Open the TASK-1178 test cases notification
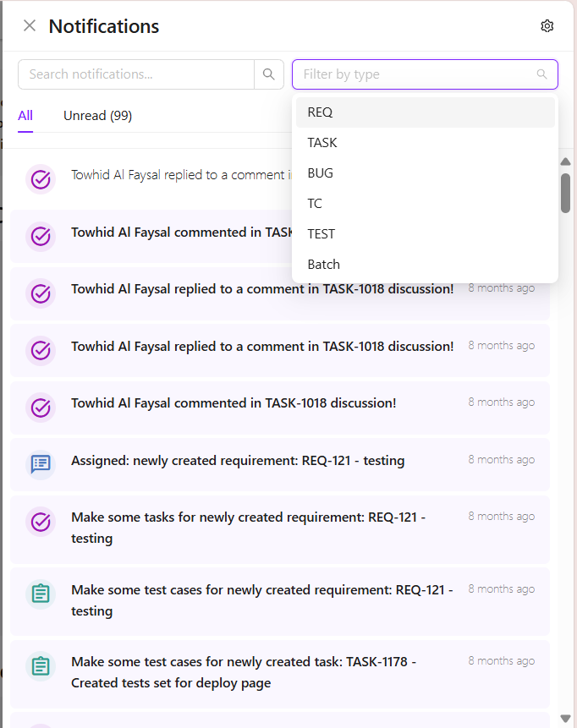This screenshot has width=577, height=728. 244,672
